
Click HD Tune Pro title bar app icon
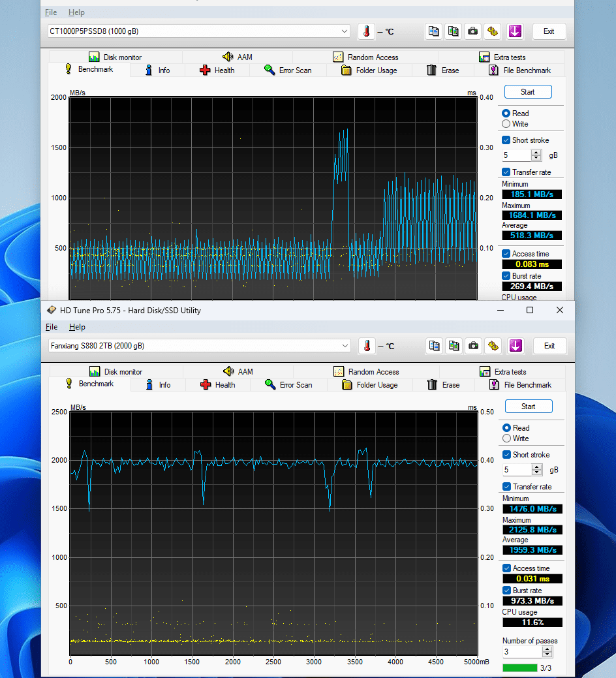[52, 310]
